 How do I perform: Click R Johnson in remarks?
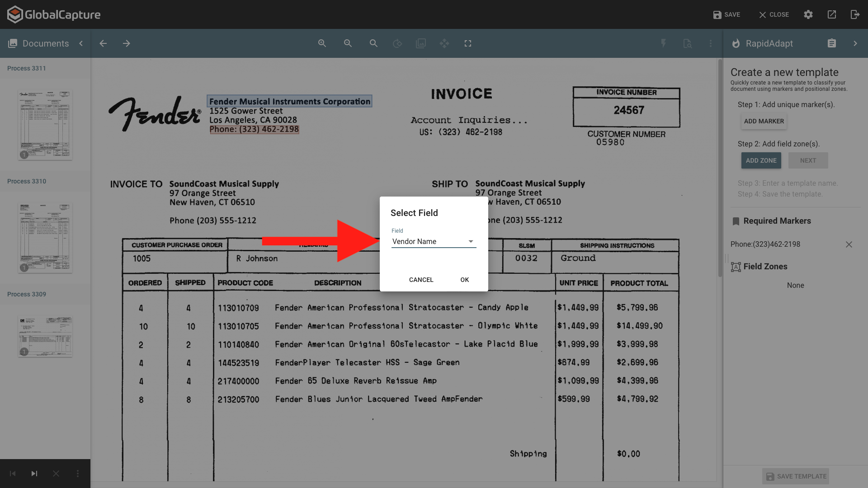point(257,258)
